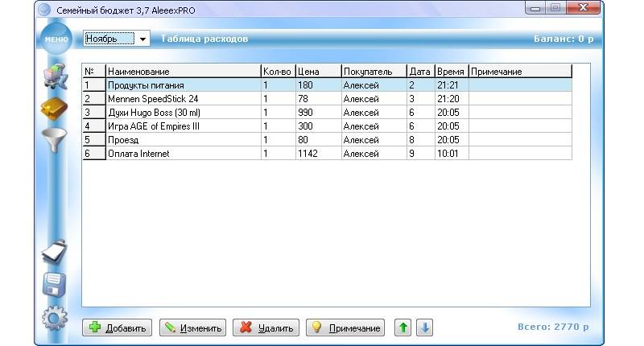Click the time cell 21:21
This screenshot has height=346, width=644.
pyautogui.click(x=452, y=85)
